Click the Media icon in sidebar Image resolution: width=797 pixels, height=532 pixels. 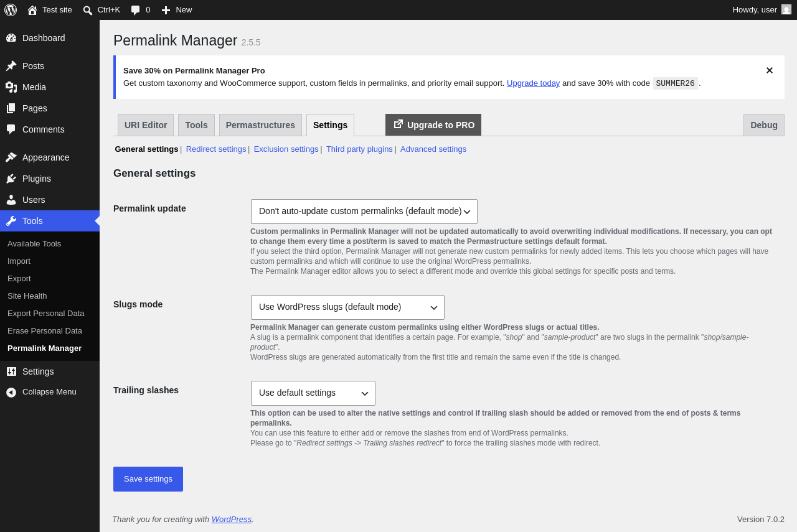pos(11,87)
